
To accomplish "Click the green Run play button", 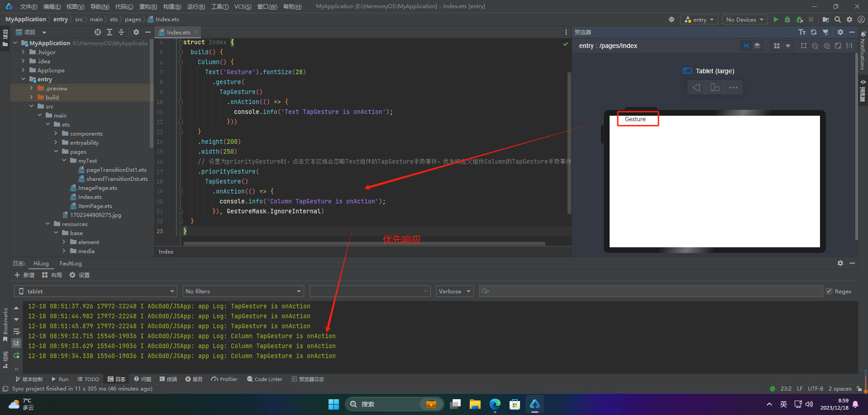I will [776, 19].
